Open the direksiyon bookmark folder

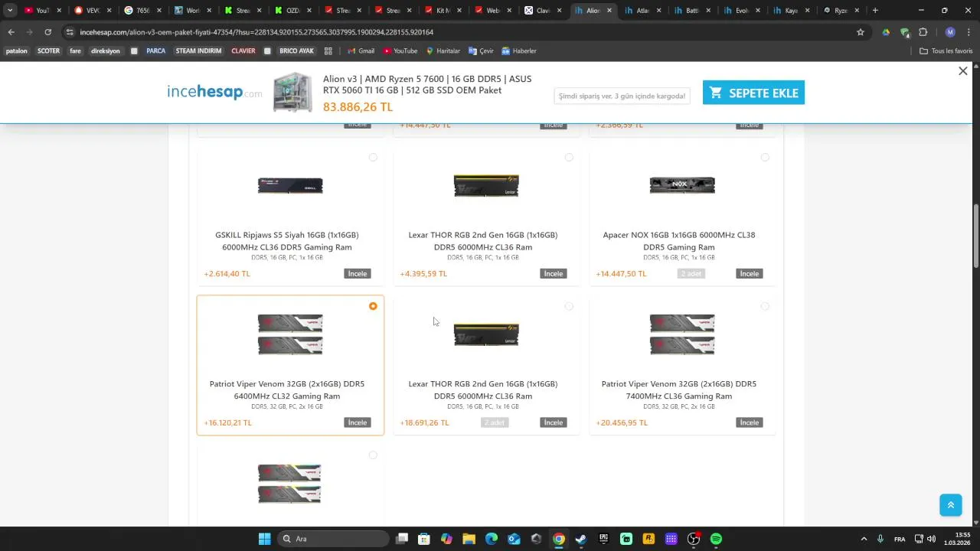[105, 51]
